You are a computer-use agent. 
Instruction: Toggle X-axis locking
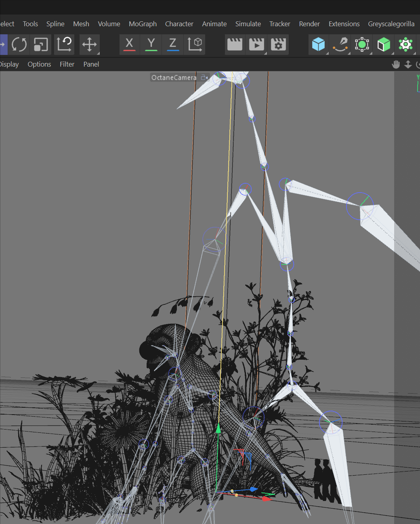click(x=129, y=44)
